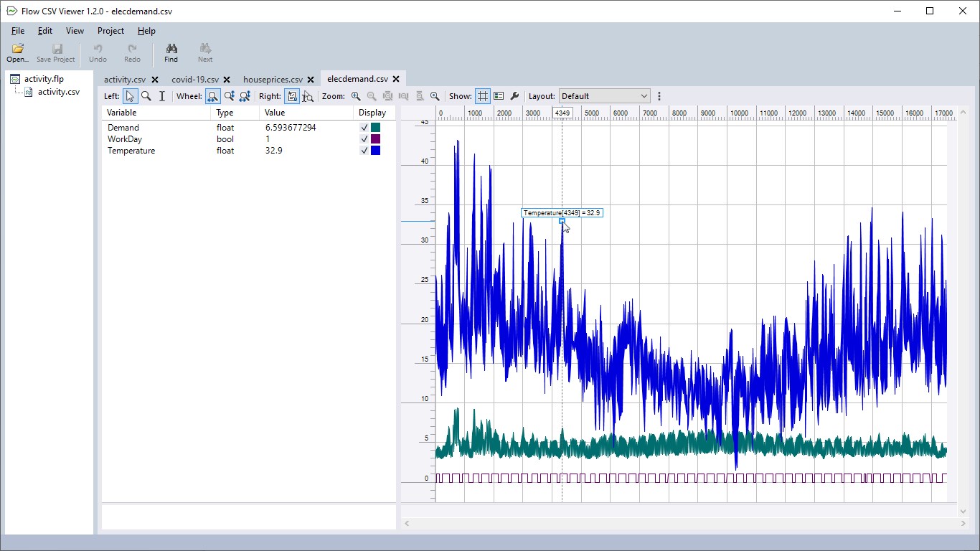Set Wheel mode to vertical-arrow zoom
The height and width of the screenshot is (551, 980).
tap(229, 96)
